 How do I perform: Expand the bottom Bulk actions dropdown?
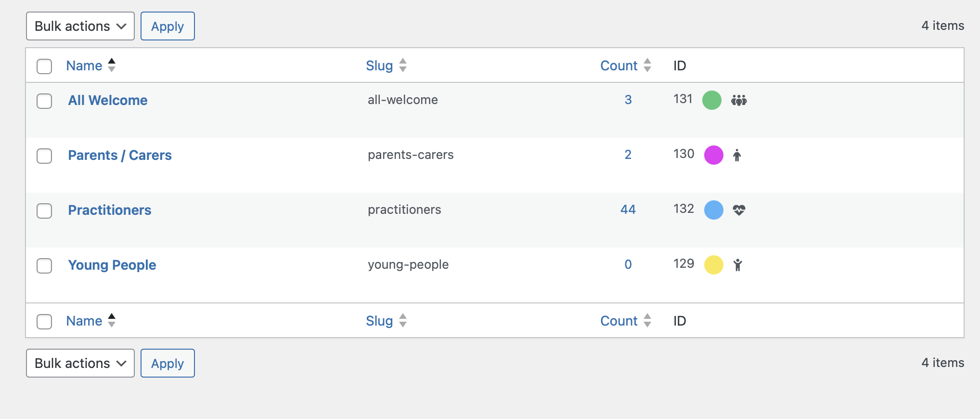(80, 363)
